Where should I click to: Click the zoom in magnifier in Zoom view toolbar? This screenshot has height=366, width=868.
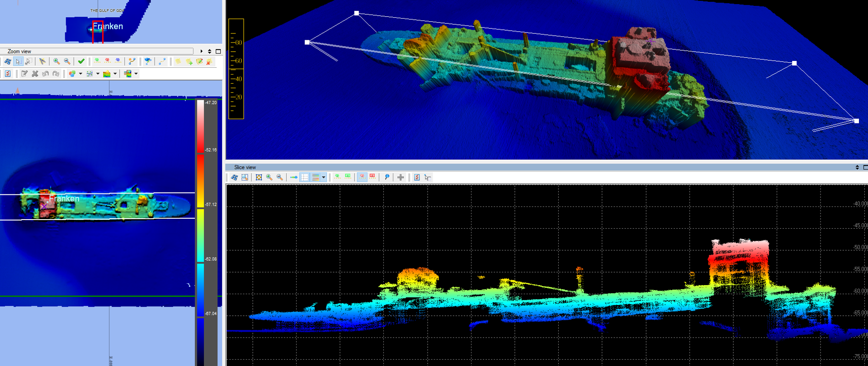pos(57,61)
